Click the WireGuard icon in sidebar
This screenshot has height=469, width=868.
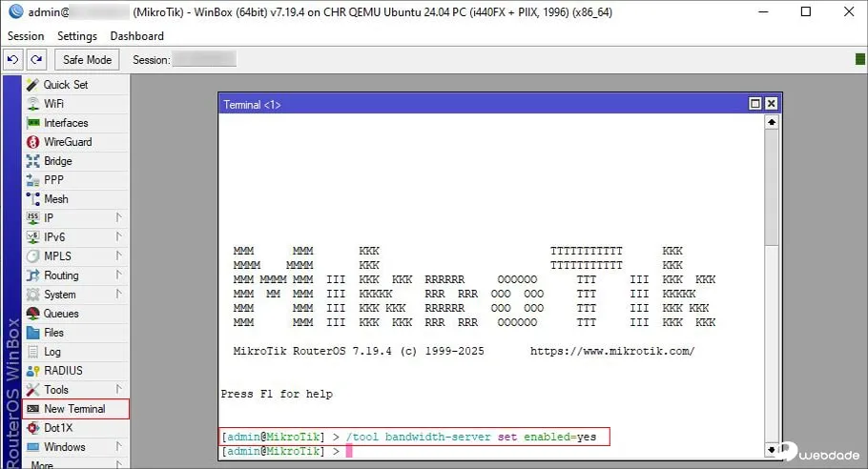point(32,142)
